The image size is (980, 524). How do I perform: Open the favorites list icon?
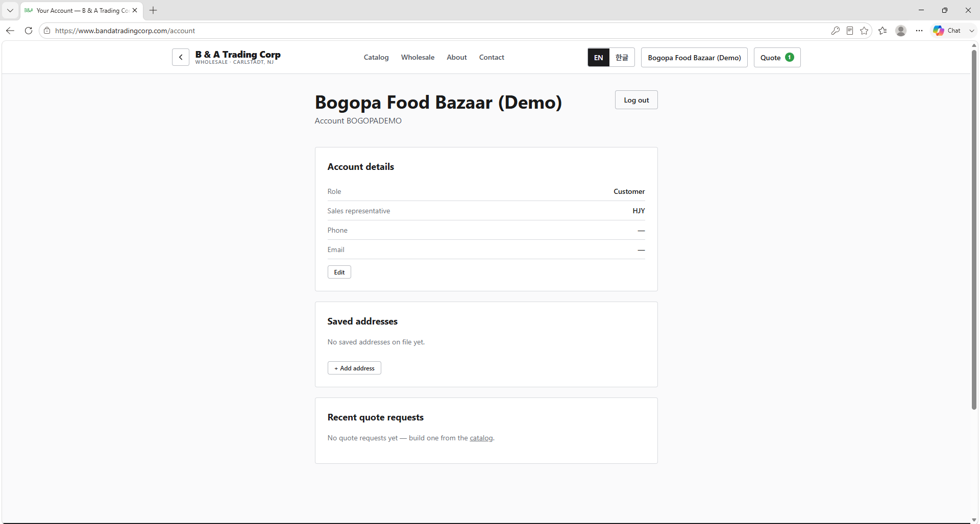click(883, 31)
